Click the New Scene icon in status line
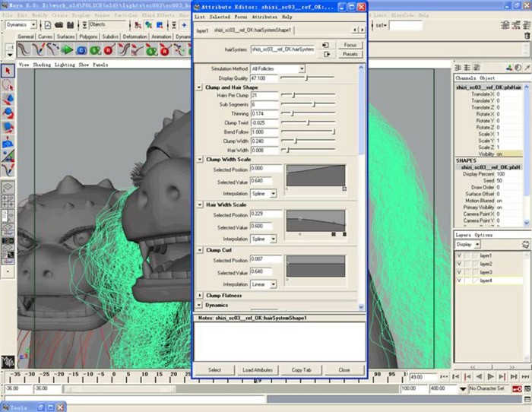The image size is (532, 412). 48,25
